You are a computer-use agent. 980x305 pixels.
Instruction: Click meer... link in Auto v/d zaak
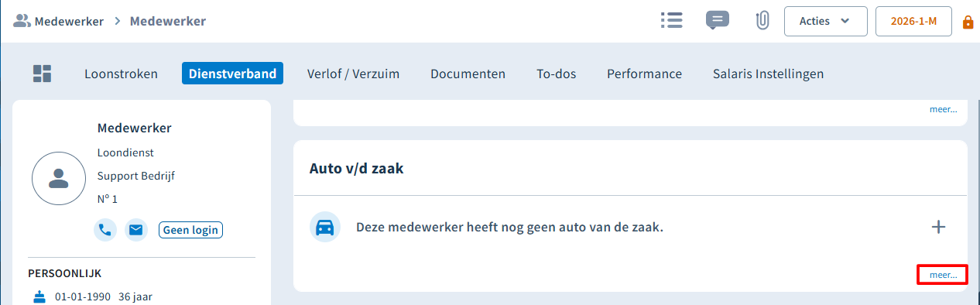(943, 275)
